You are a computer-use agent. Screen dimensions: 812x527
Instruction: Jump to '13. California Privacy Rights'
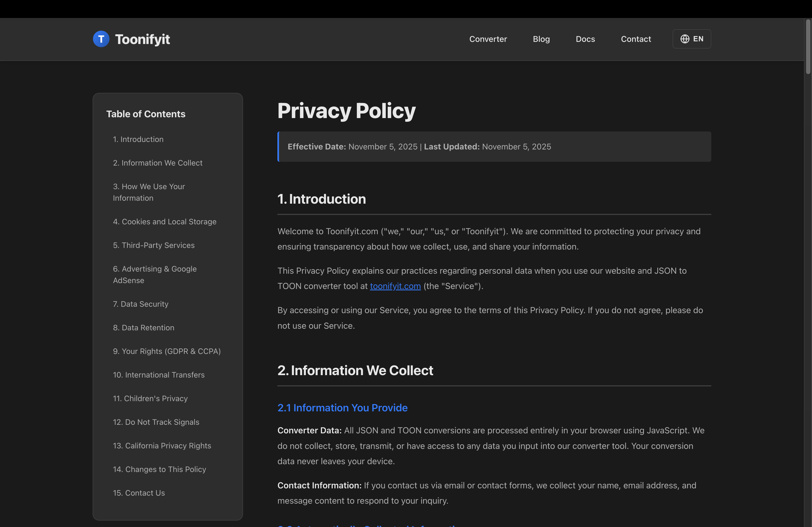pos(162,445)
